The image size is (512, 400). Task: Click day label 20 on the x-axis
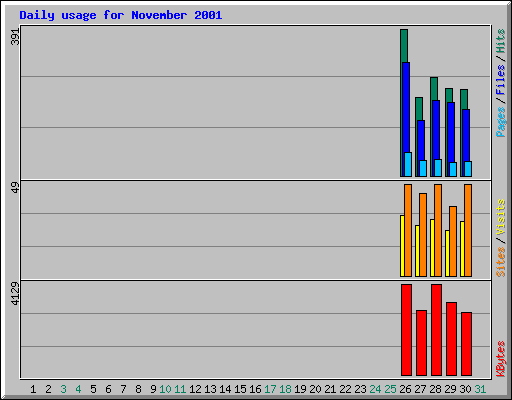click(315, 389)
